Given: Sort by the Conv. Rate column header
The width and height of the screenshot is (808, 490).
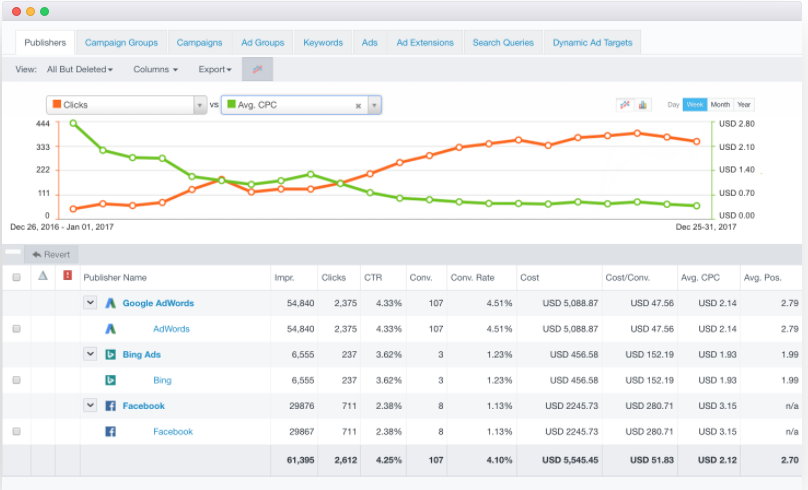Looking at the screenshot, I should click(x=472, y=277).
